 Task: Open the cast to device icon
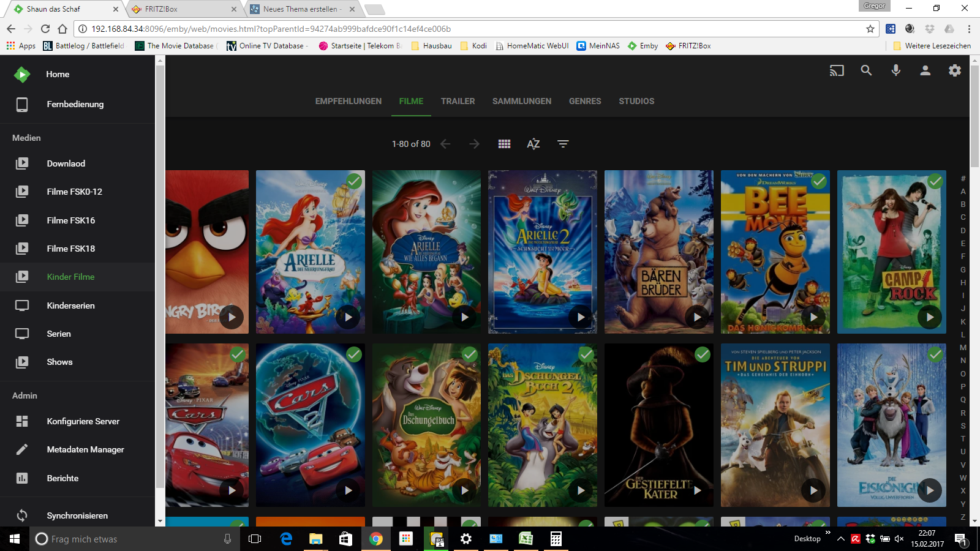(837, 70)
